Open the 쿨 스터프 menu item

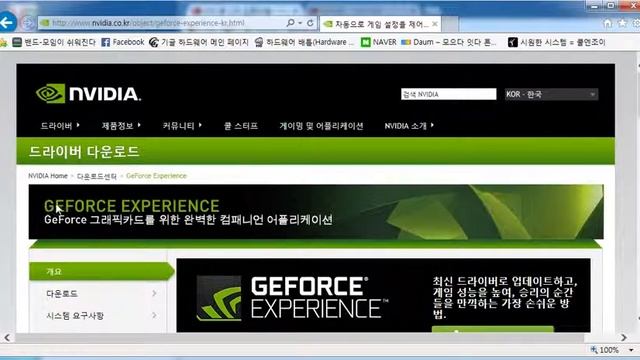pos(241,126)
